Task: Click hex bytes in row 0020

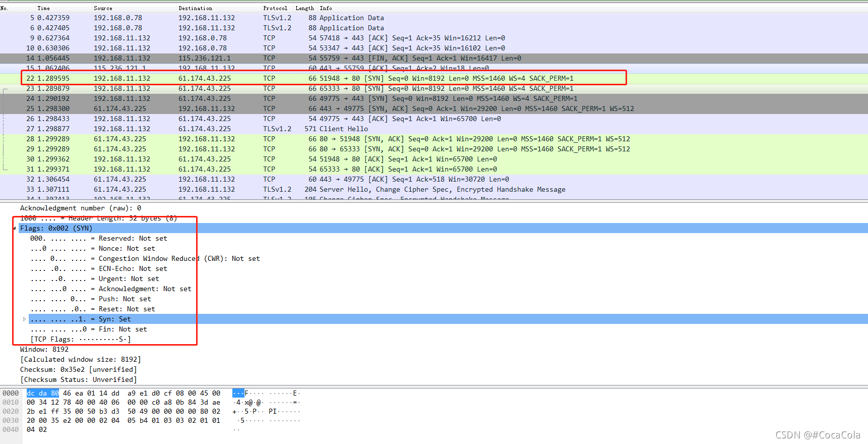Action: tap(123, 411)
